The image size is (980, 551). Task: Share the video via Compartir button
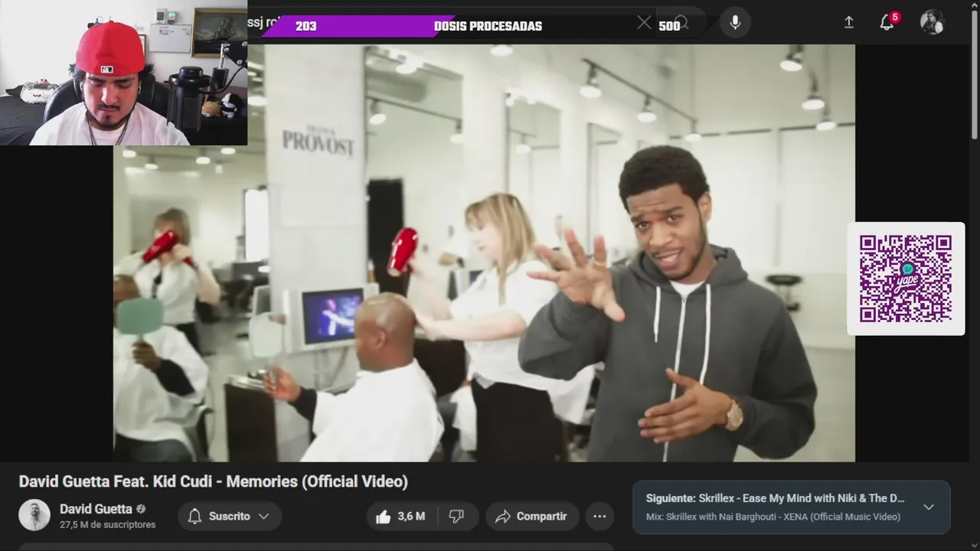coord(531,517)
